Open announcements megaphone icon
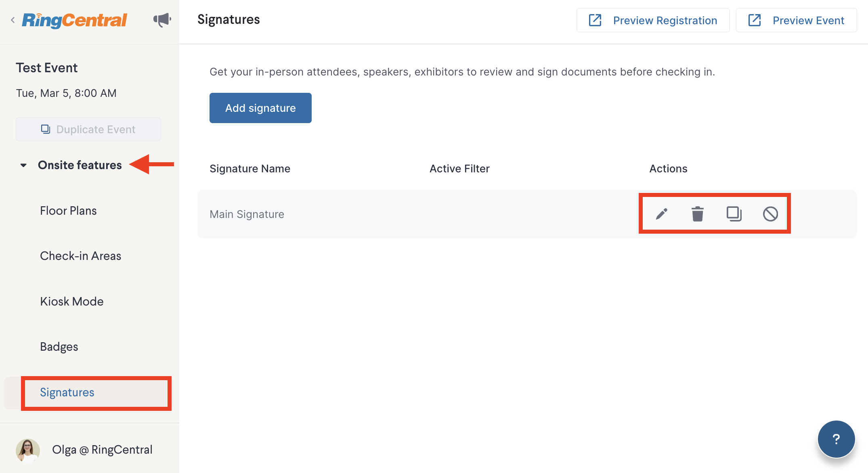The image size is (868, 473). (162, 20)
